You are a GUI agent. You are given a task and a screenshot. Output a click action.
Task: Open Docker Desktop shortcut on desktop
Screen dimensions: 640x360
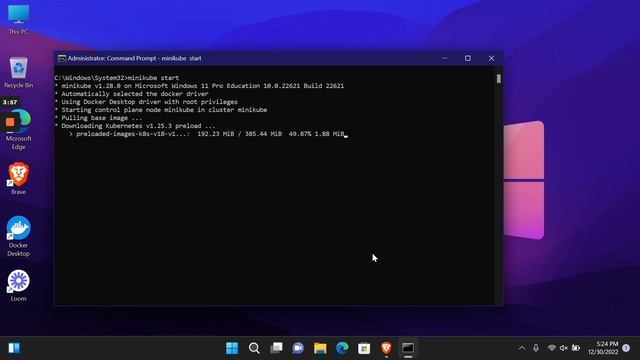(18, 236)
